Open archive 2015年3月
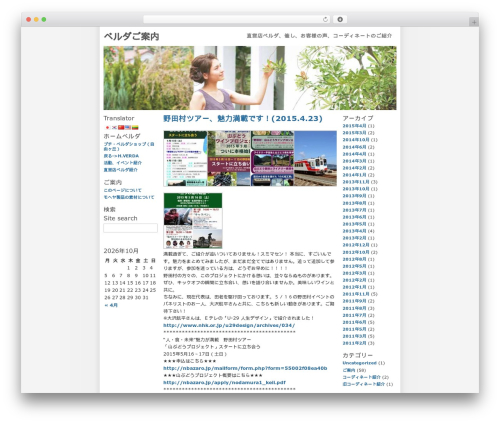The height and width of the screenshot is (423, 500). pyautogui.click(x=354, y=133)
